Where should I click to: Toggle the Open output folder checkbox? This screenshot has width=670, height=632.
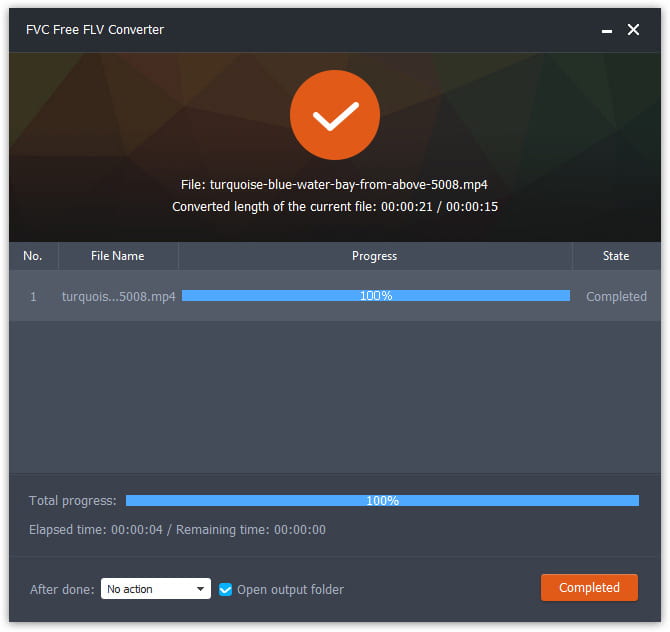225,589
